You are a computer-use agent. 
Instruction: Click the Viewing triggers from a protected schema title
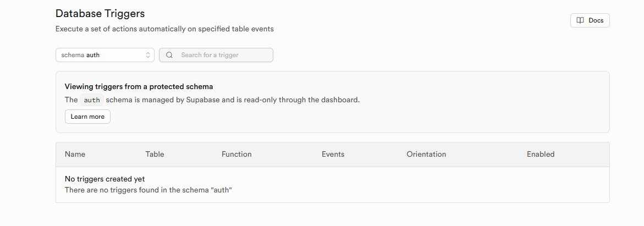(x=139, y=87)
